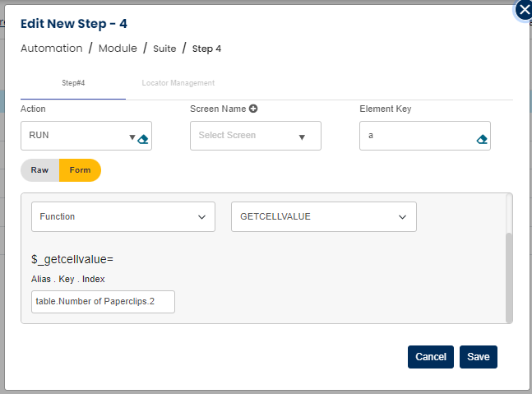Open Suite from breadcrumb path
Screen dimensions: 532x394
pyautogui.click(x=164, y=49)
